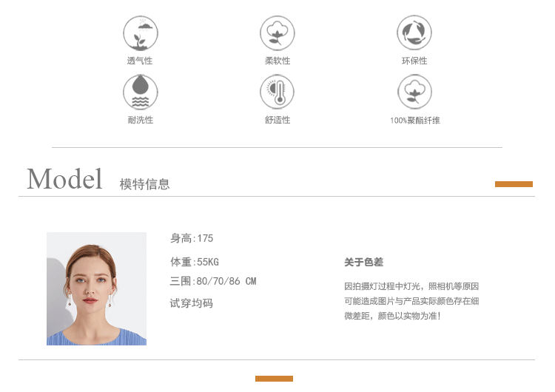Click the eco-friendly recycling leaves icon

pos(414,33)
